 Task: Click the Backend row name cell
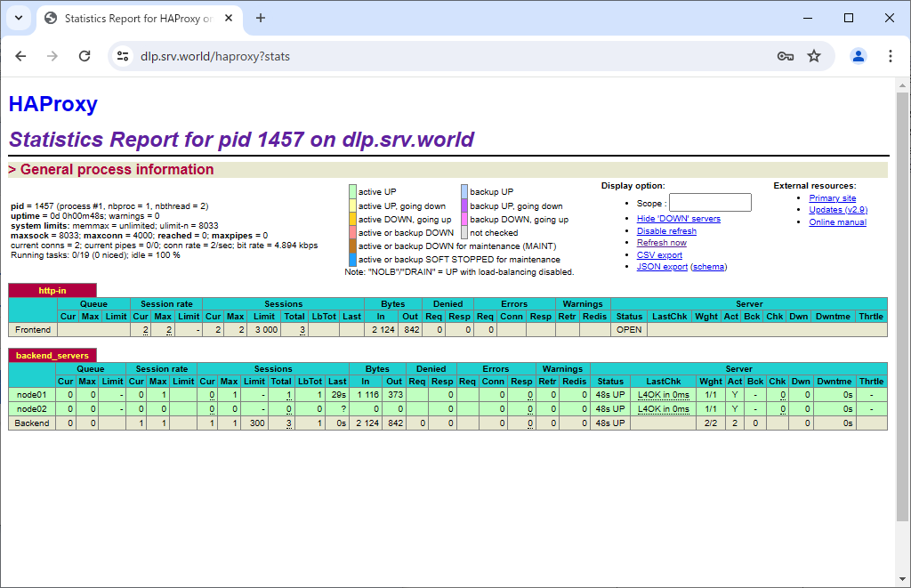(32, 423)
